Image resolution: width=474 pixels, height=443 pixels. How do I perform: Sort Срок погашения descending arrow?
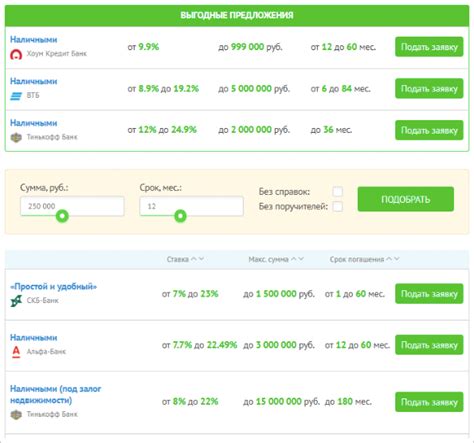(x=396, y=259)
